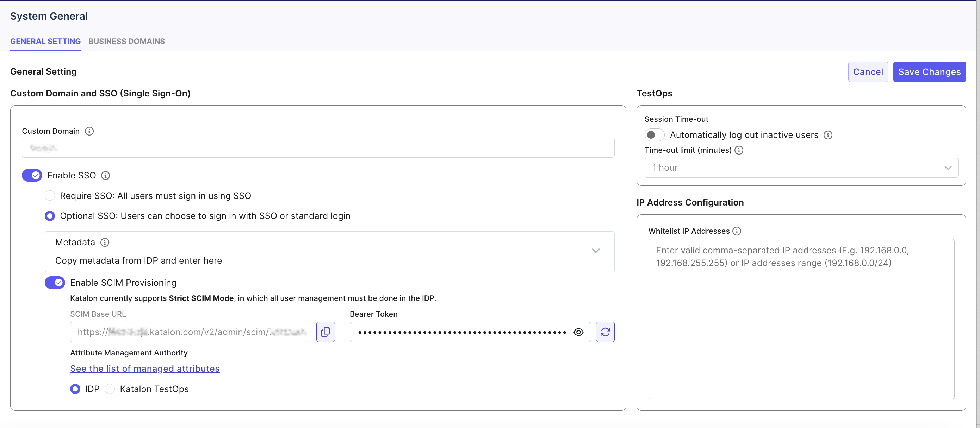View the Time-out limit info tooltip
Viewport: 980px width, 428px height.
[739, 150]
